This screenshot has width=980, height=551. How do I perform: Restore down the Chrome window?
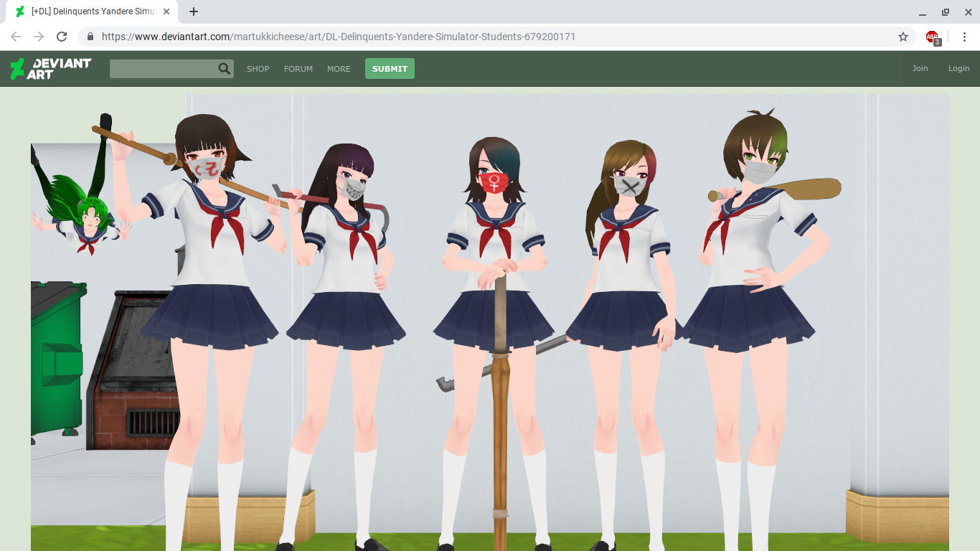coord(946,12)
